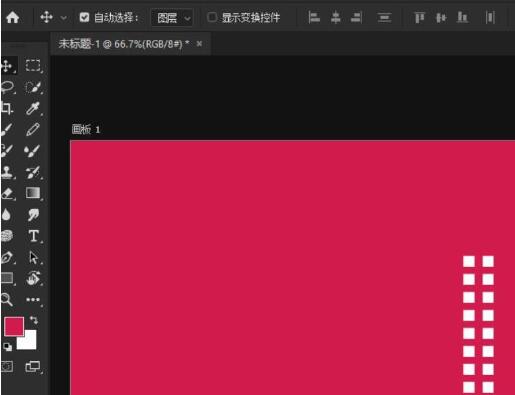
Task: Click the 画板 1 artboard label
Action: [x=86, y=129]
